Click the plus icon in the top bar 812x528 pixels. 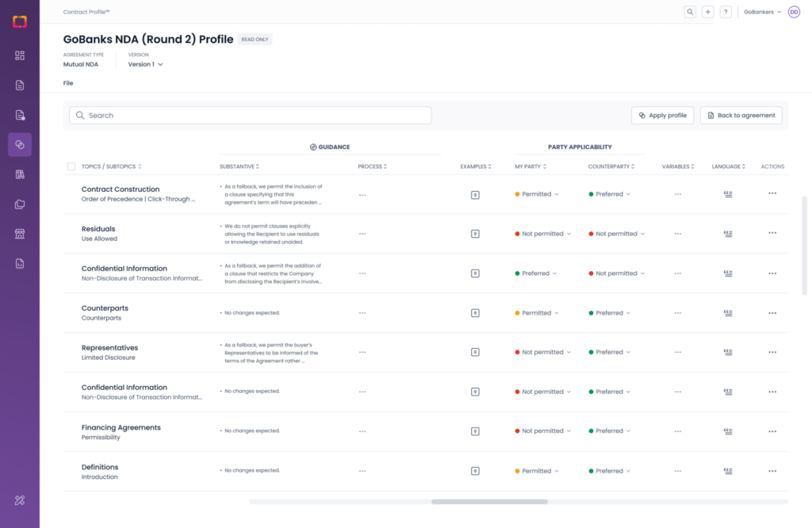707,12
